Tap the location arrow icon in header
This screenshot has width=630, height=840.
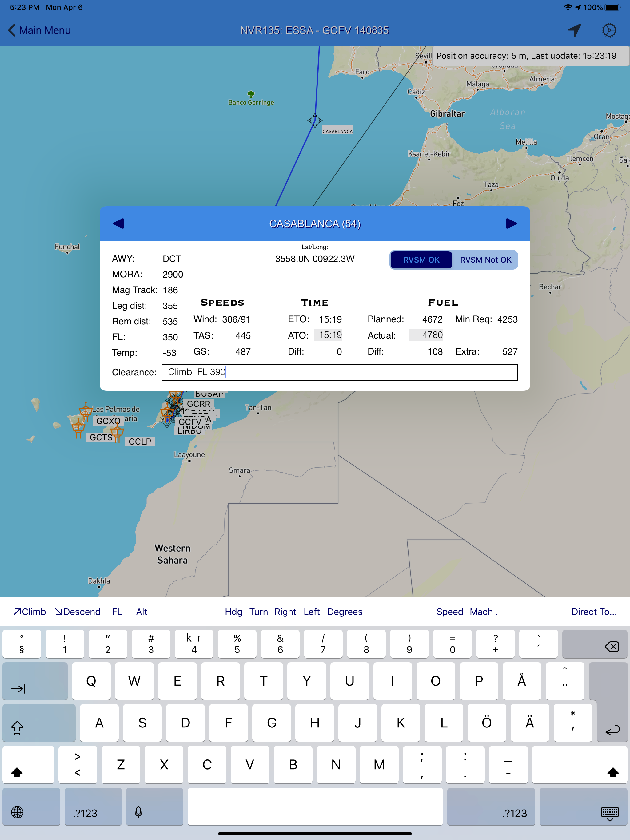click(575, 30)
